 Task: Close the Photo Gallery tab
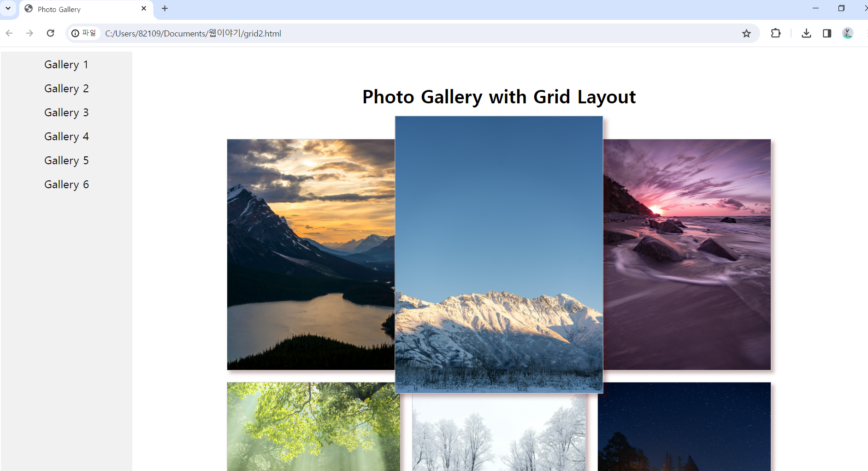pyautogui.click(x=144, y=8)
